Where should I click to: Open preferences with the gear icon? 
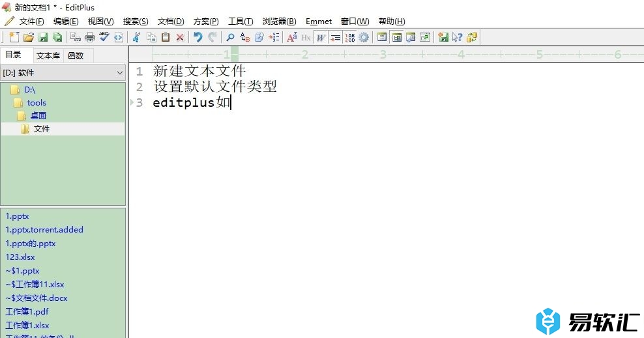coord(364,37)
